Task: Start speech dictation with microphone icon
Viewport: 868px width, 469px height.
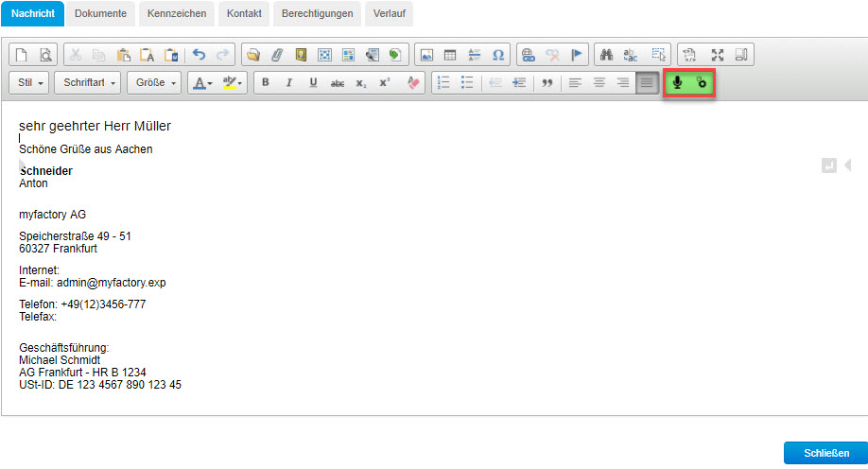Action: pos(677,83)
